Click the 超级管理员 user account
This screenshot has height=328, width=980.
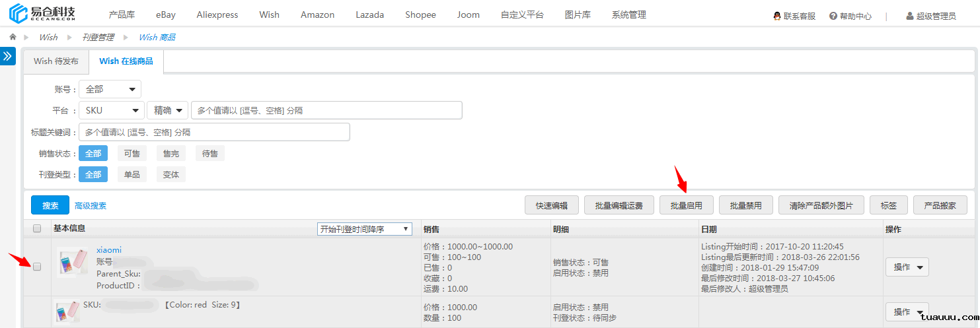click(x=930, y=16)
